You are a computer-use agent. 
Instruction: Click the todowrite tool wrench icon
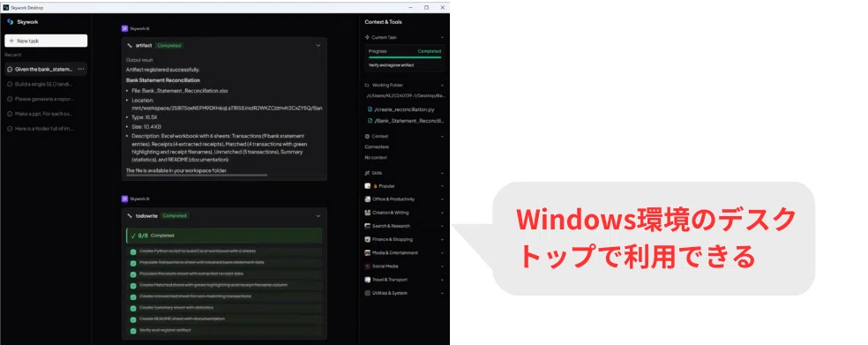pyautogui.click(x=130, y=215)
